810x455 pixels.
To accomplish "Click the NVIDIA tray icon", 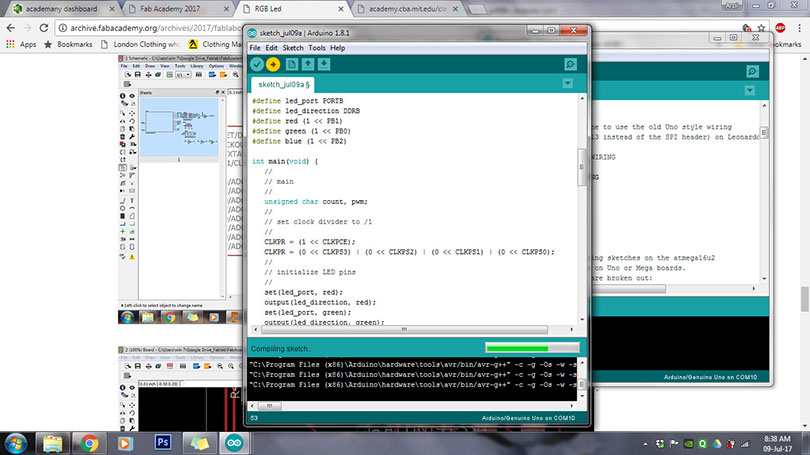I will [688, 444].
